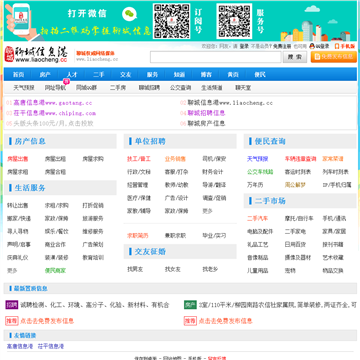
Task: Open link 茌平信息港www.chiping.com
Action: (x=55, y=113)
